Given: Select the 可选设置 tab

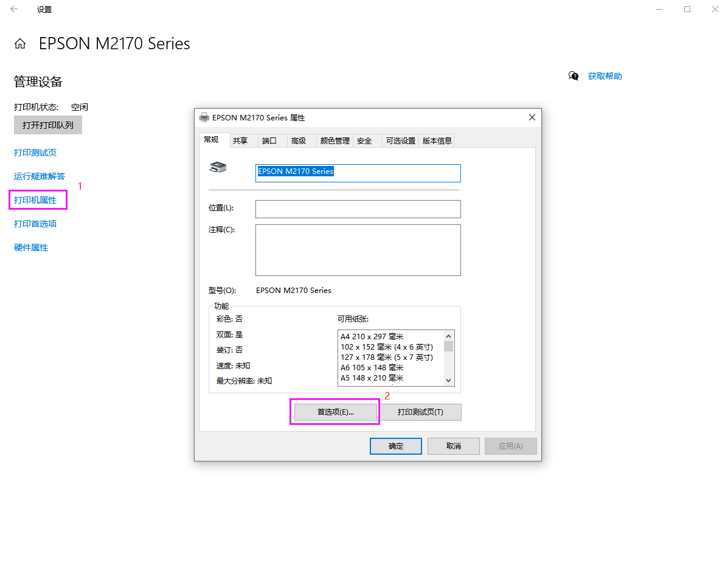Looking at the screenshot, I should coord(401,140).
